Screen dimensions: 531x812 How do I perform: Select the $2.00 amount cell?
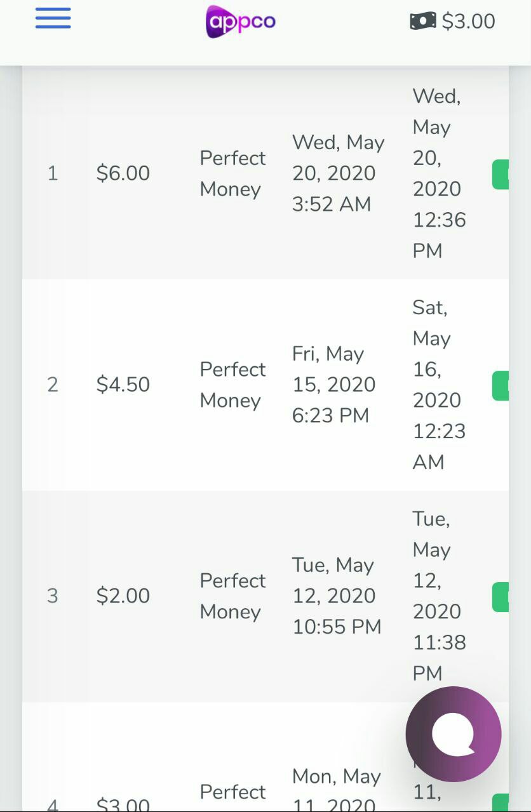(123, 596)
